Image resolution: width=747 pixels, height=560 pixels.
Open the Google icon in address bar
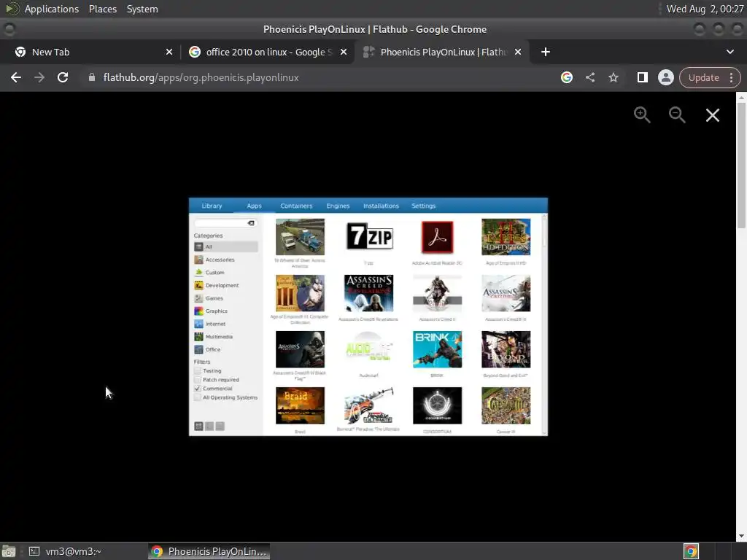[566, 77]
